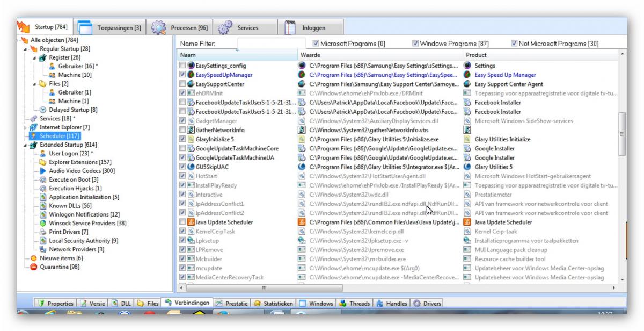
Task: Click the Nieuwe items icon
Action: coord(34,258)
